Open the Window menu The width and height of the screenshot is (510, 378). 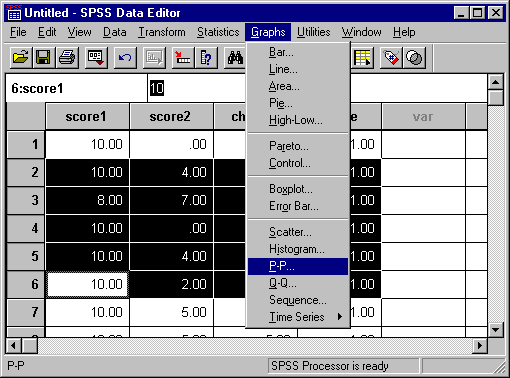pyautogui.click(x=361, y=32)
